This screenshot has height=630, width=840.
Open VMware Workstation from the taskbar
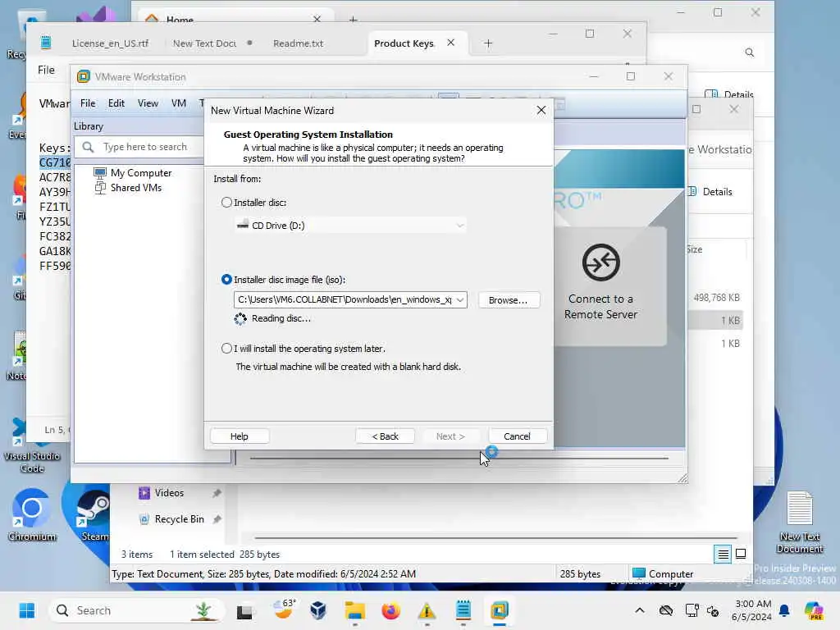[x=500, y=610]
